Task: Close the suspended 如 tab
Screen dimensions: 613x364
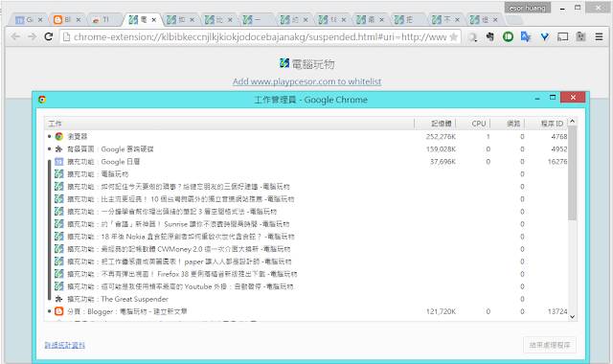Action: tap(192, 19)
